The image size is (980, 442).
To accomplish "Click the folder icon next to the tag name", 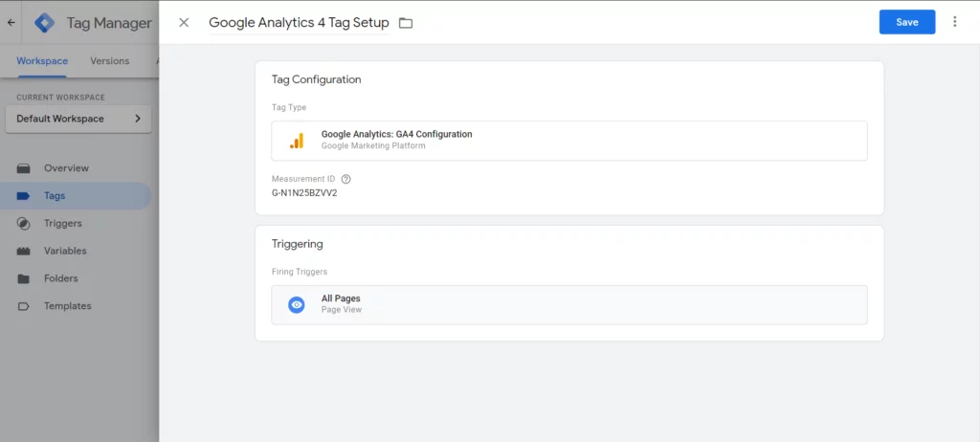I will [406, 23].
